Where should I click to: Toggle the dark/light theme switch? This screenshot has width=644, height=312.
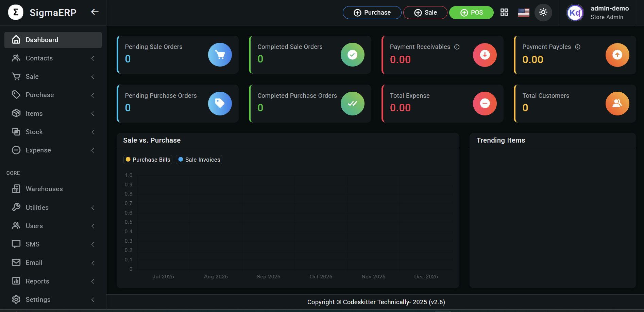tap(543, 12)
